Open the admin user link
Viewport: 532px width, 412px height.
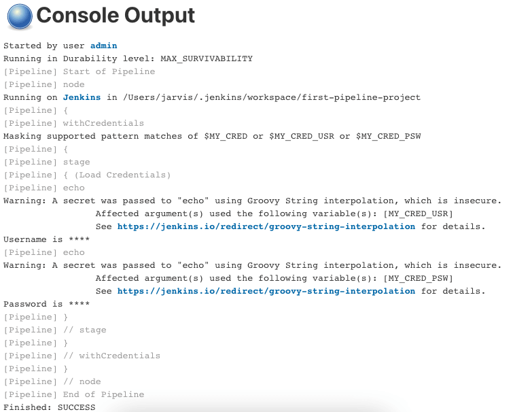pos(103,46)
